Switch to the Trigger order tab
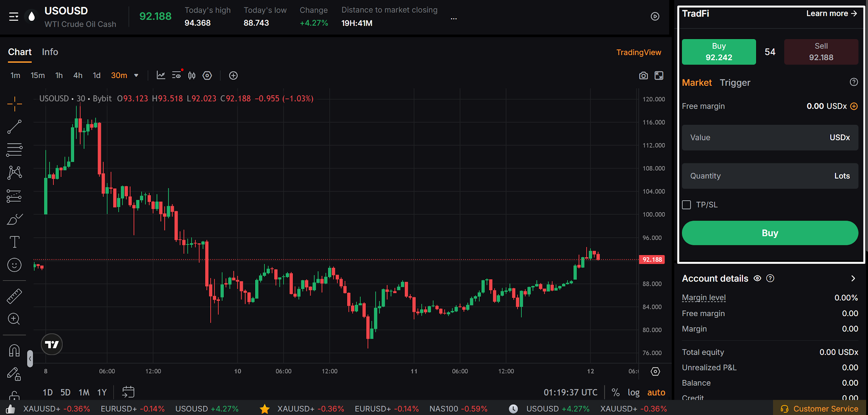Screen dimensions: 868x415 point(735,83)
